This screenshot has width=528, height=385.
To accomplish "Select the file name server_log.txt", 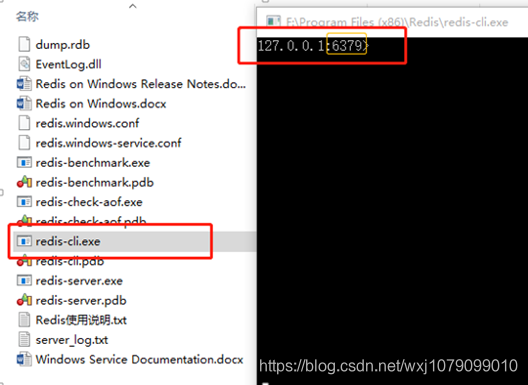I will coord(72,340).
